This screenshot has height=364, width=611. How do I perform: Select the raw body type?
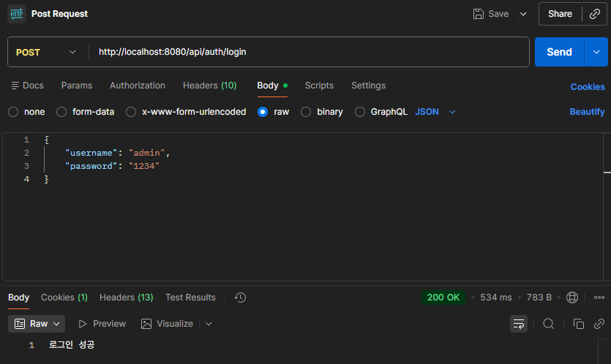263,112
